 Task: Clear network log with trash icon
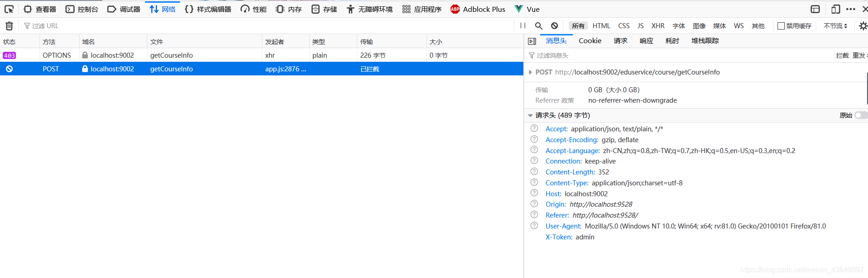pos(9,26)
